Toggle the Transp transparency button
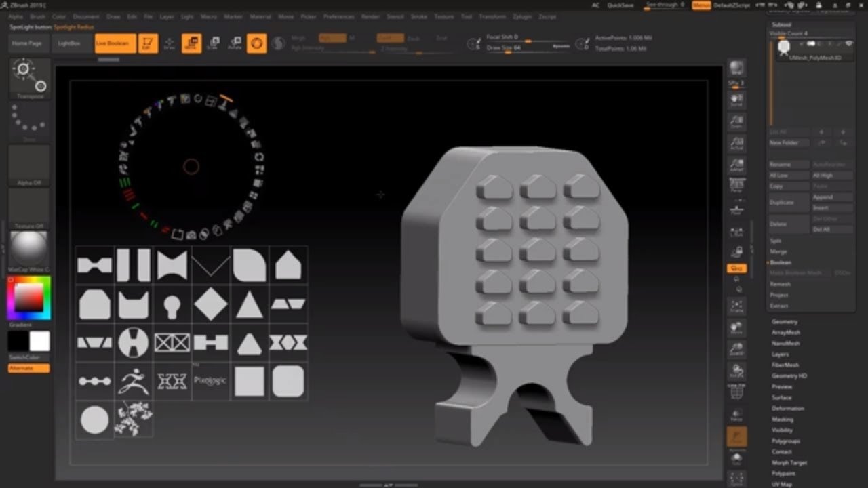Screen dimensions: 868x488 click(736, 414)
